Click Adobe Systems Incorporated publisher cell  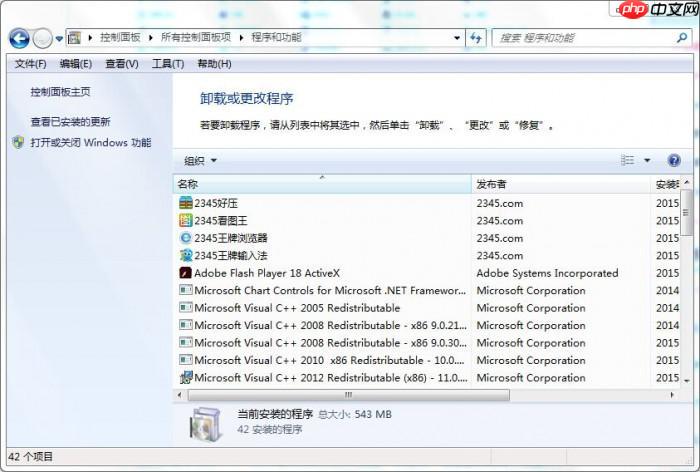(547, 273)
